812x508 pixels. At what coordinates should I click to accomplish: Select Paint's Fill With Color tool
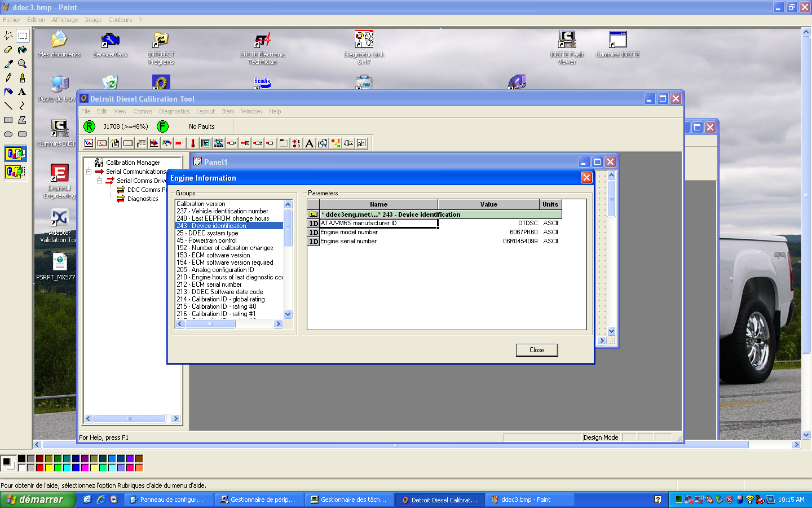click(23, 50)
